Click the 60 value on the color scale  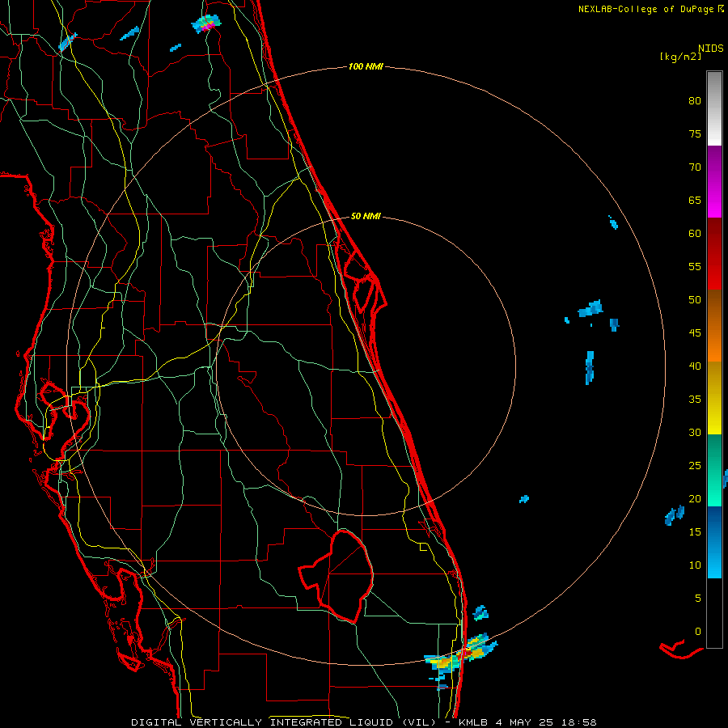[695, 234]
